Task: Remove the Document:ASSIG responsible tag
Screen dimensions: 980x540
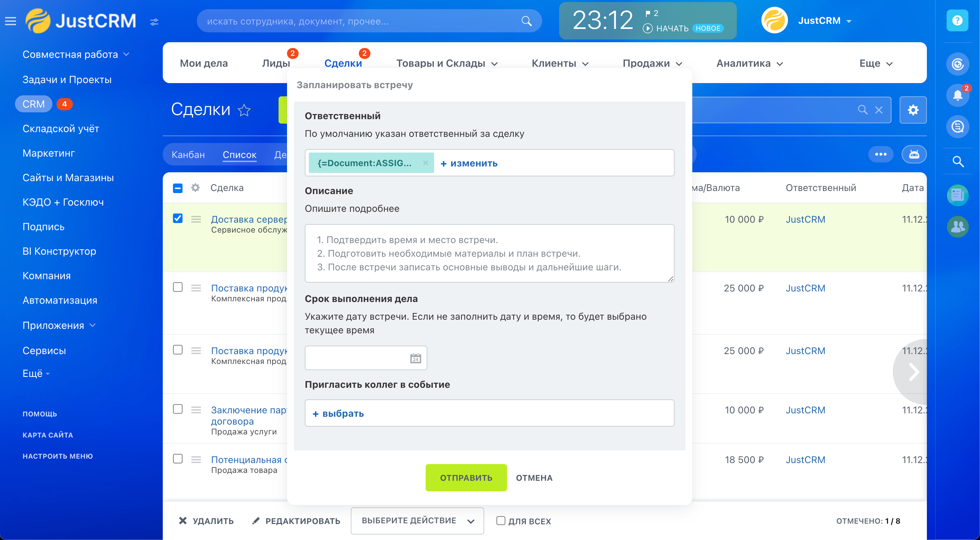Action: pyautogui.click(x=425, y=163)
